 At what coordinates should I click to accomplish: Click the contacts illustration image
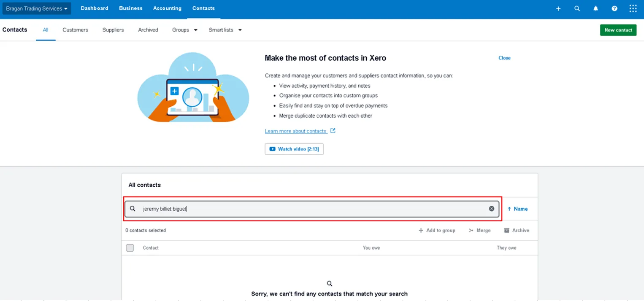(x=193, y=87)
